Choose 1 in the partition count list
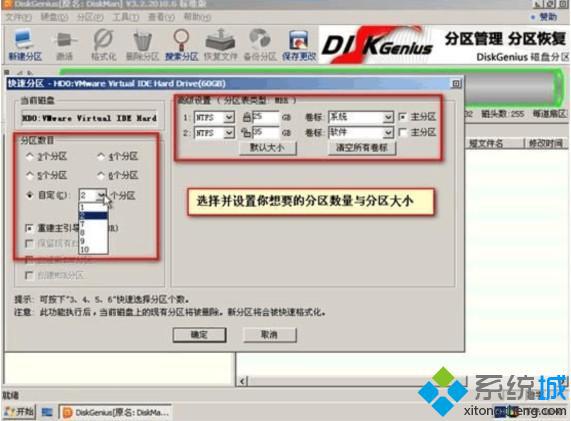 coord(93,208)
